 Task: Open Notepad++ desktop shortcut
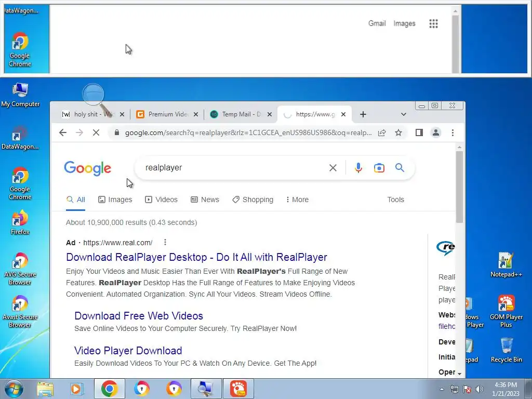(x=506, y=264)
